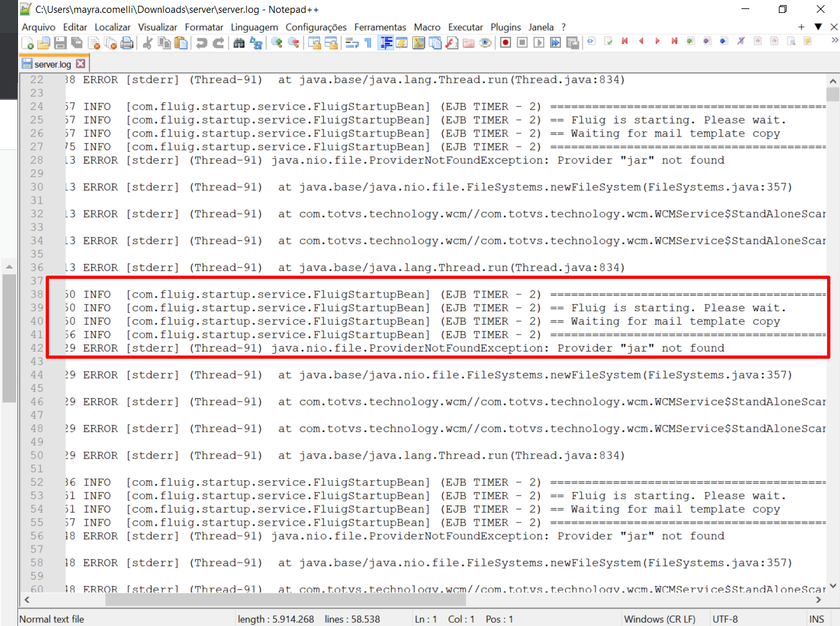Image resolution: width=840 pixels, height=626 pixels.
Task: Toggle the indent guide button
Action: click(386, 43)
